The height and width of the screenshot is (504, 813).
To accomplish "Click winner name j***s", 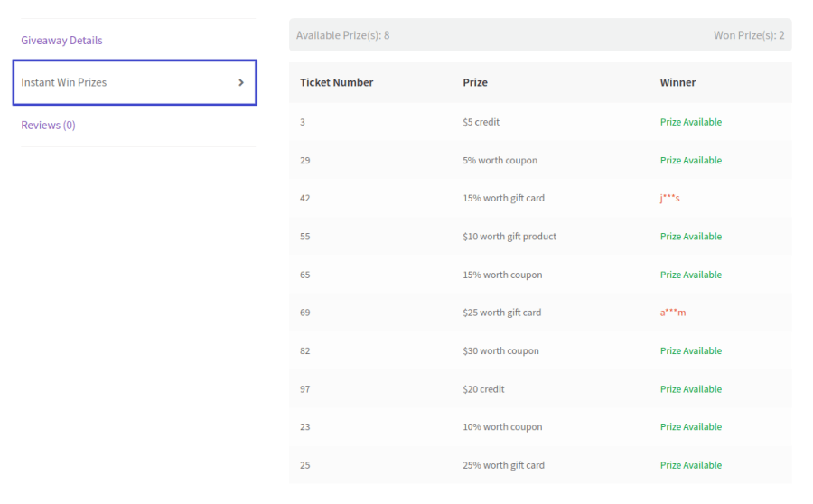I will (669, 199).
